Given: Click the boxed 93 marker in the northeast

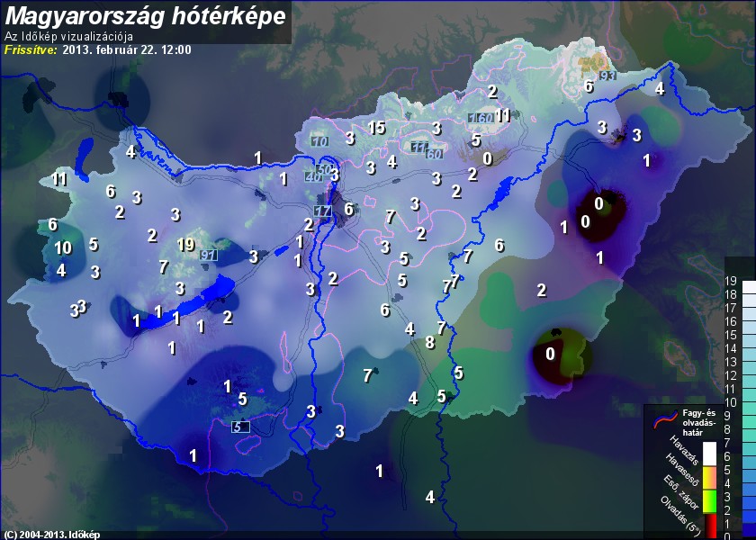Looking at the screenshot, I should (608, 76).
